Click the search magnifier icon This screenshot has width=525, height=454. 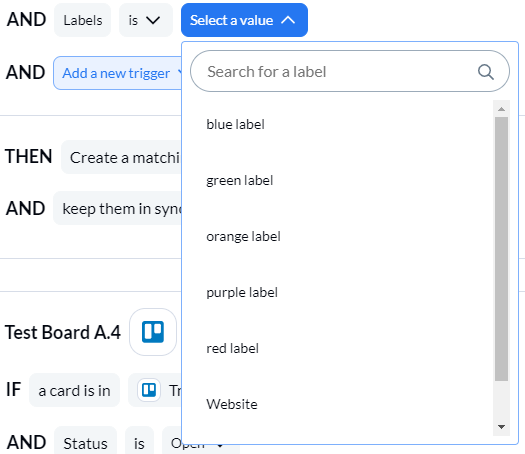click(485, 72)
